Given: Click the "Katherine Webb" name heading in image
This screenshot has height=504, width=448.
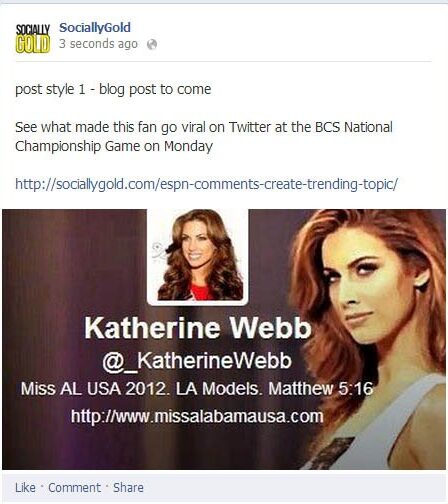Looking at the screenshot, I should (198, 328).
